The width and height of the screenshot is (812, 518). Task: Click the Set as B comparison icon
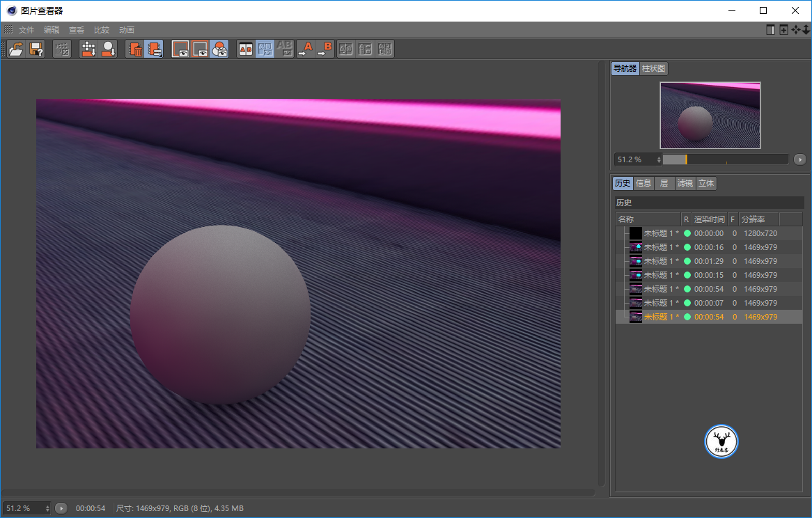point(325,49)
